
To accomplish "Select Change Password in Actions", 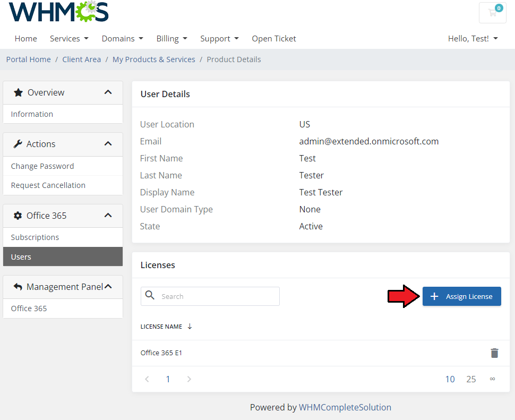I will [63, 166].
